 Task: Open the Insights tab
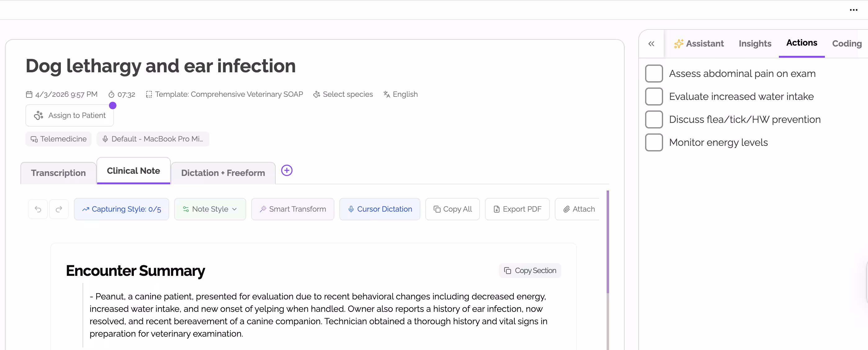click(755, 43)
